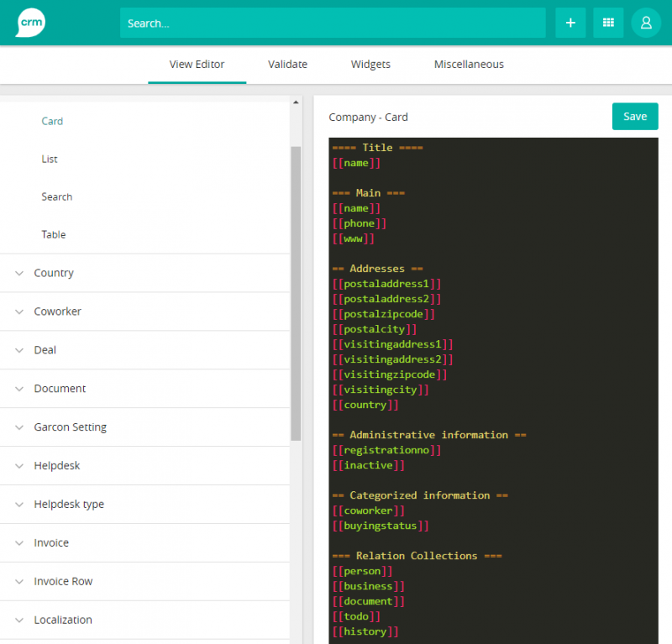This screenshot has height=644, width=672.
Task: Click the CRM logo icon
Action: pyautogui.click(x=30, y=23)
